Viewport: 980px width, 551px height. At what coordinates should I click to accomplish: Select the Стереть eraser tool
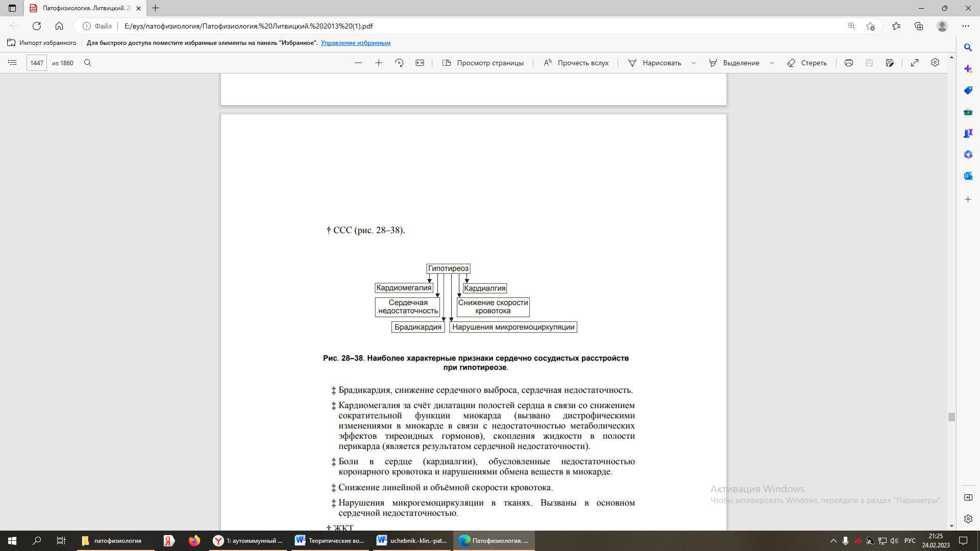[x=807, y=63]
